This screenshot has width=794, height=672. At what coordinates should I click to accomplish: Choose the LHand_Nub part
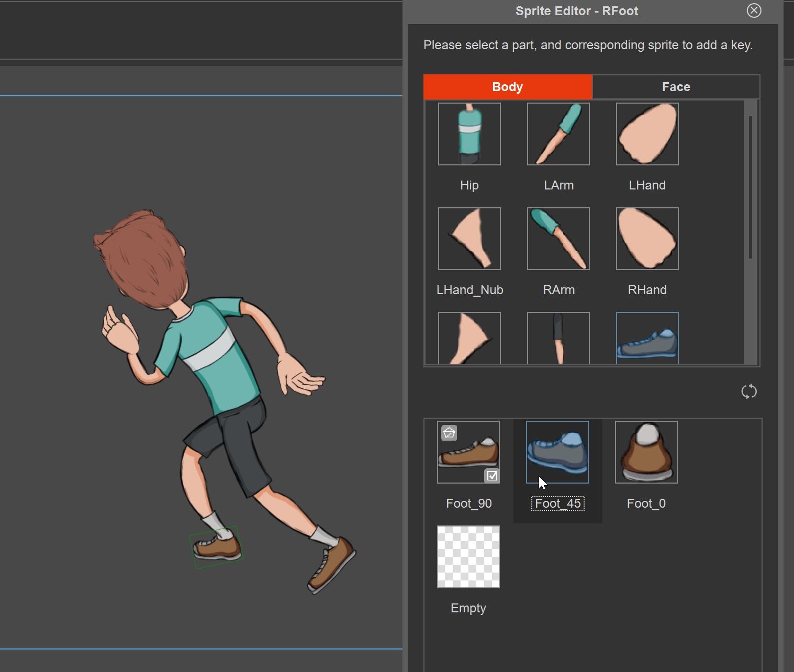coord(469,239)
